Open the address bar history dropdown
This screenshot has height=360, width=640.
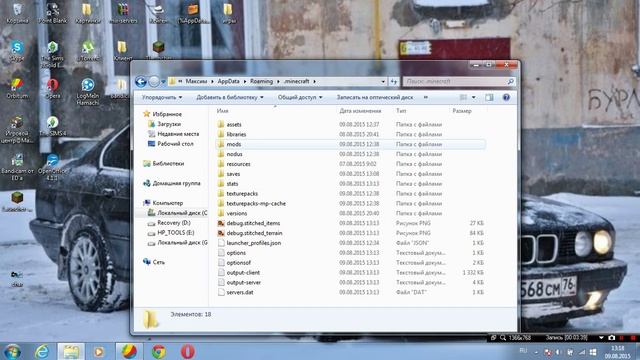383,82
